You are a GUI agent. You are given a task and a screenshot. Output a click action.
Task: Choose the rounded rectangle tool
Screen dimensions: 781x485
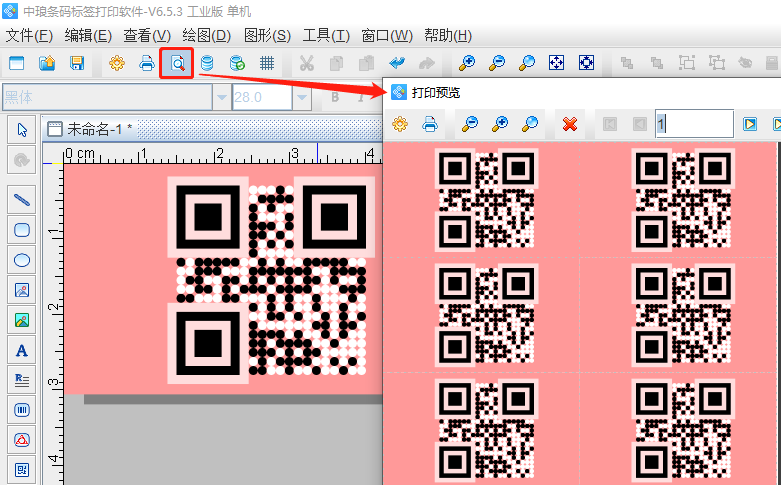21,230
